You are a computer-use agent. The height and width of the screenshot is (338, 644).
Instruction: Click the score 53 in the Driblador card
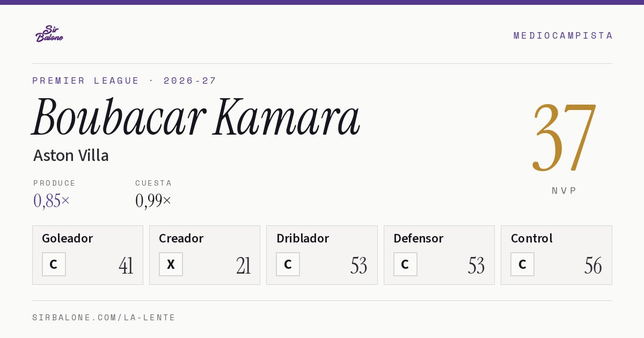[x=359, y=266]
